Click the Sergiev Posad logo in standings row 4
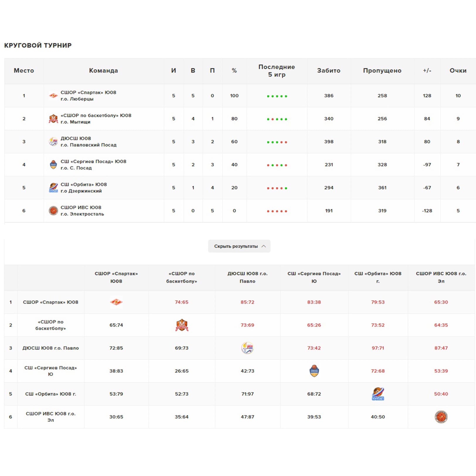476x476 pixels. point(53,165)
